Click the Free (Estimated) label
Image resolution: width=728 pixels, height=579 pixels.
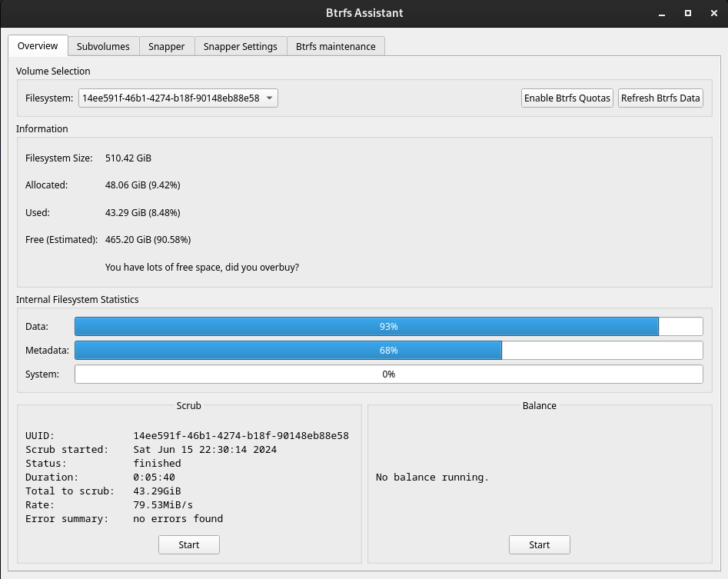(x=61, y=240)
